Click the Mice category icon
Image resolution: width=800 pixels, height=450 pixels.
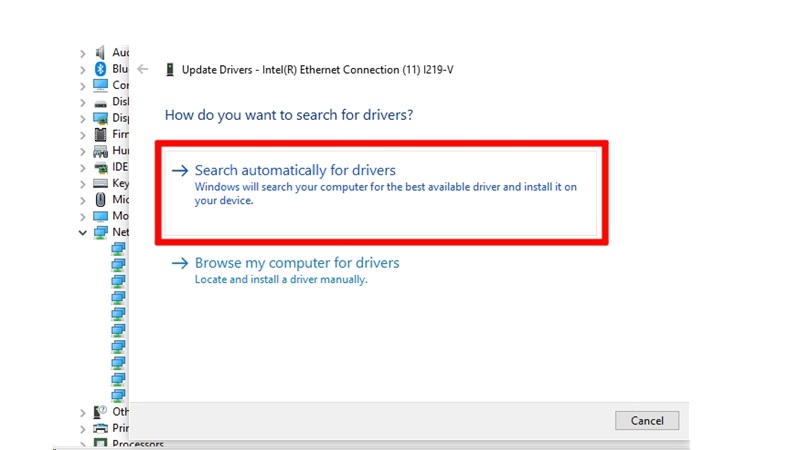(100, 199)
